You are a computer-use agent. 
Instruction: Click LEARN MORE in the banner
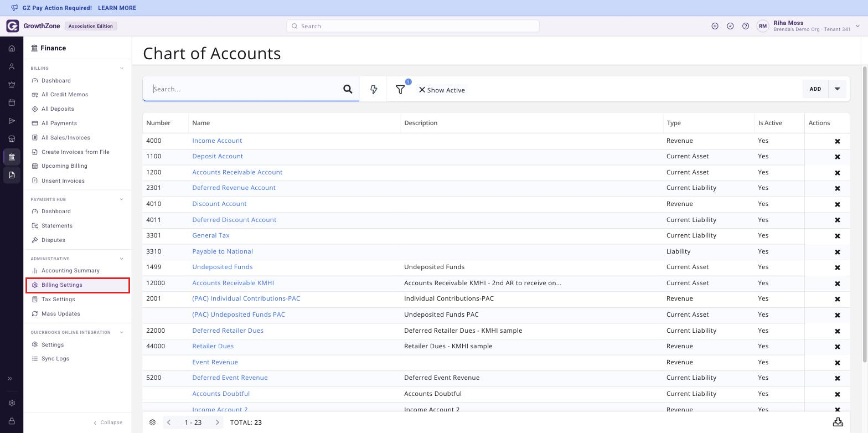[x=117, y=8]
